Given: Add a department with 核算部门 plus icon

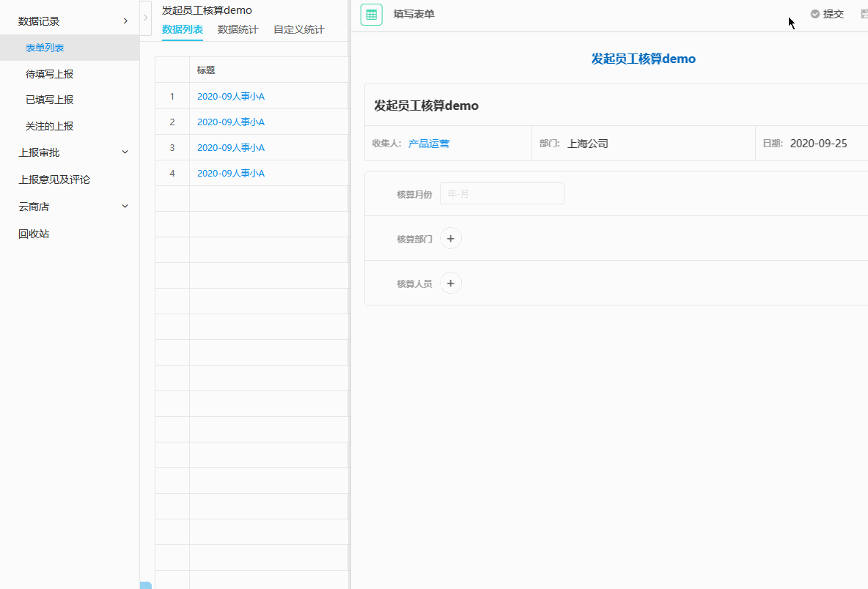Looking at the screenshot, I should 451,239.
